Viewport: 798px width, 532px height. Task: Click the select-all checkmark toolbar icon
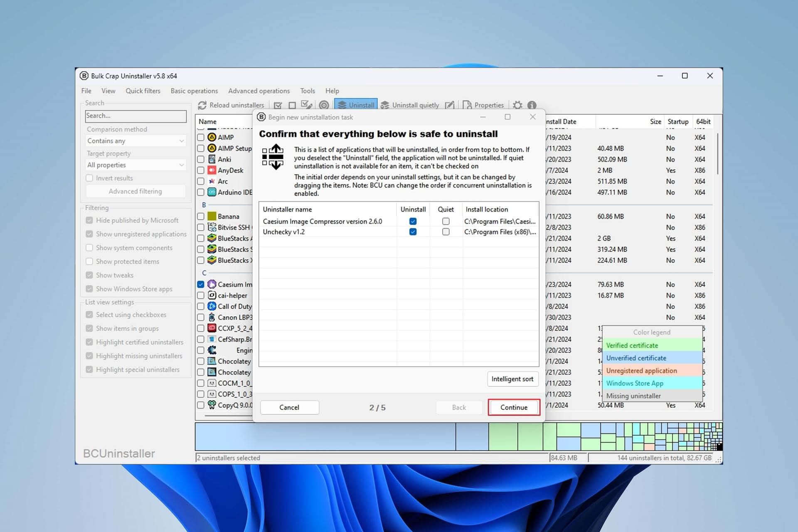[278, 105]
